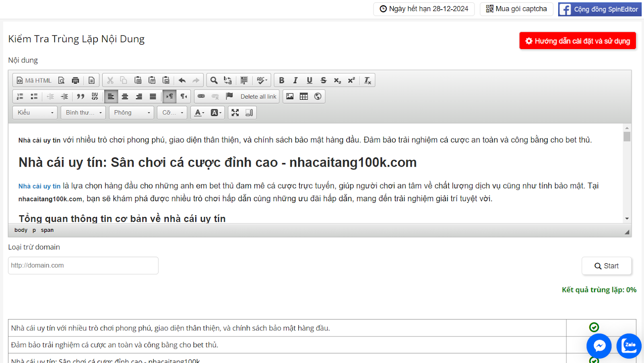Click Ngày hết hạn 28-12-2024 button
644x363 pixels.
424,9
